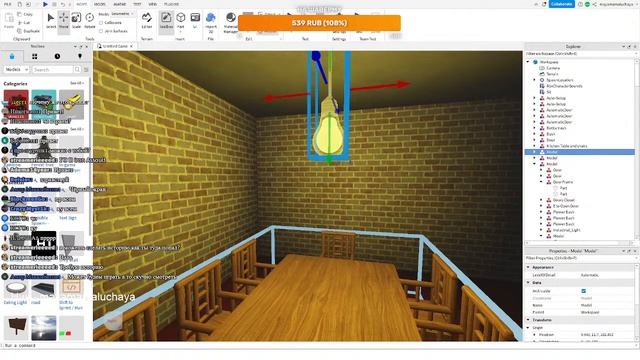This screenshot has width=640, height=360.
Task: Switch to the AVATAR ribbon tab
Action: tap(120, 4)
